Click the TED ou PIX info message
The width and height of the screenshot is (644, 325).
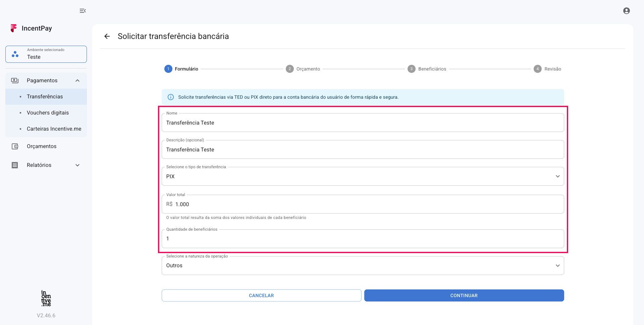(x=288, y=97)
